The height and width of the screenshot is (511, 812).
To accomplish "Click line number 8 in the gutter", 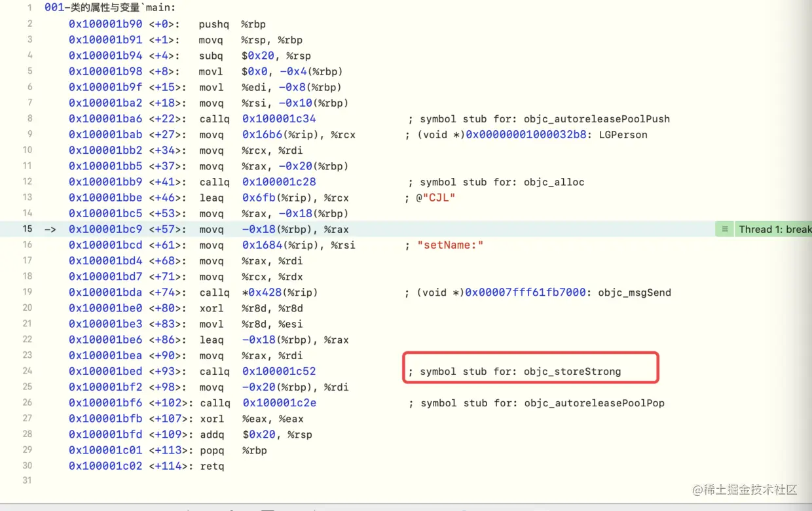I will (29, 118).
